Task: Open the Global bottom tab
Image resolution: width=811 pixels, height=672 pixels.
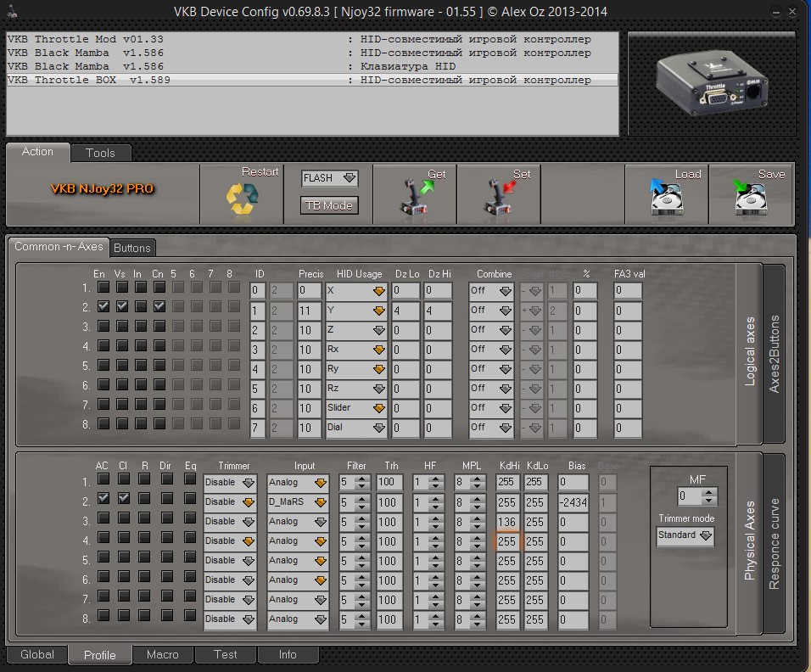Action: (x=36, y=654)
